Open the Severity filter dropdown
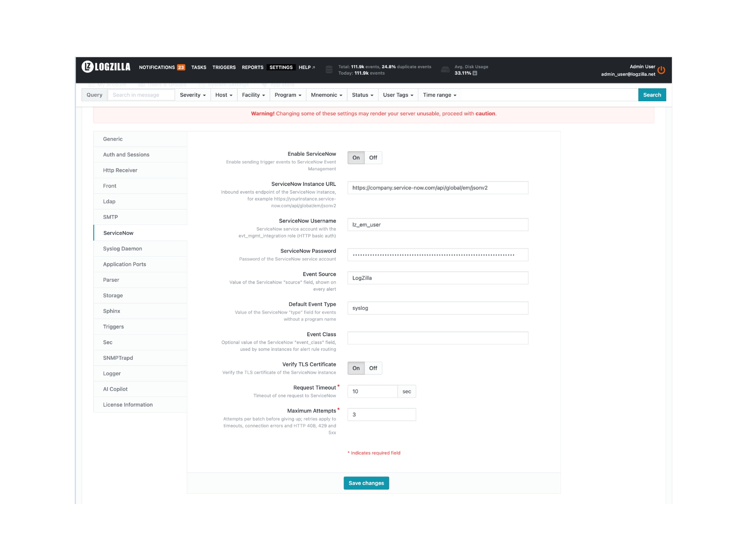Screen dimensions: 747x560 pos(193,95)
